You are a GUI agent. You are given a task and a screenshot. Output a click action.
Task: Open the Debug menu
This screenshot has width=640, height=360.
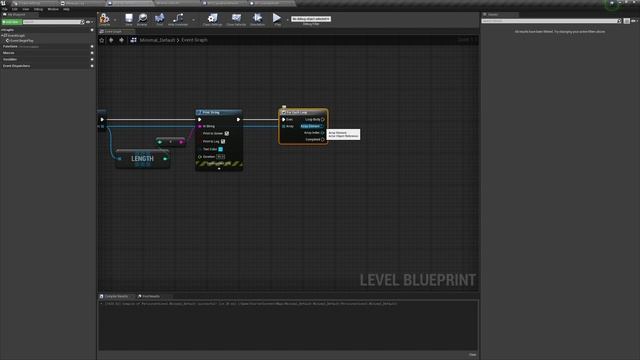point(38,9)
